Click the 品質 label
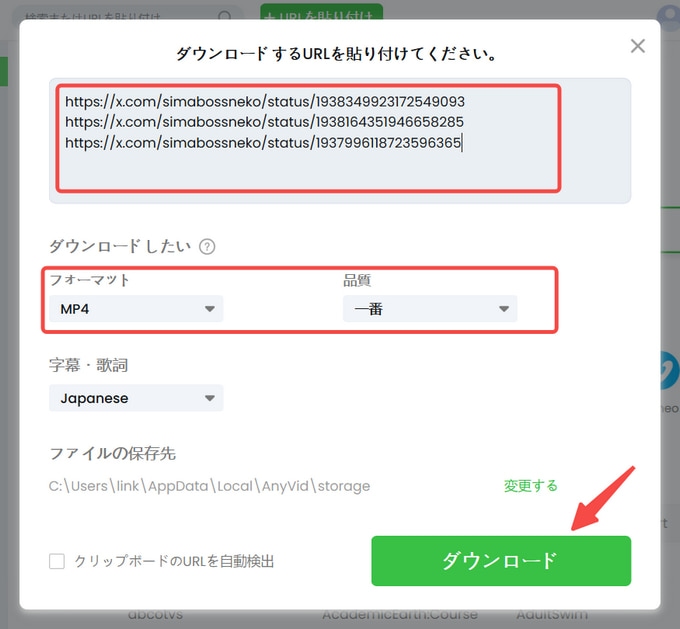 357,280
